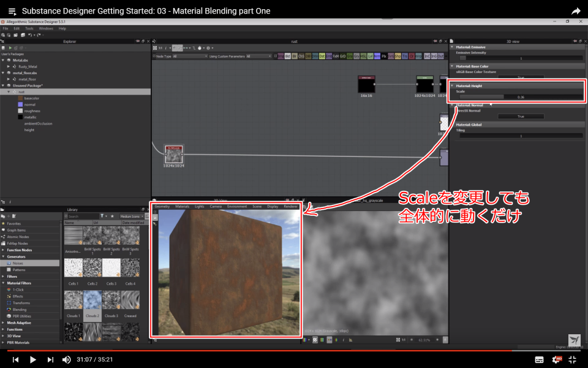Collapse the metal_floor.sbs package
This screenshot has width=588, height=368.
3,73
